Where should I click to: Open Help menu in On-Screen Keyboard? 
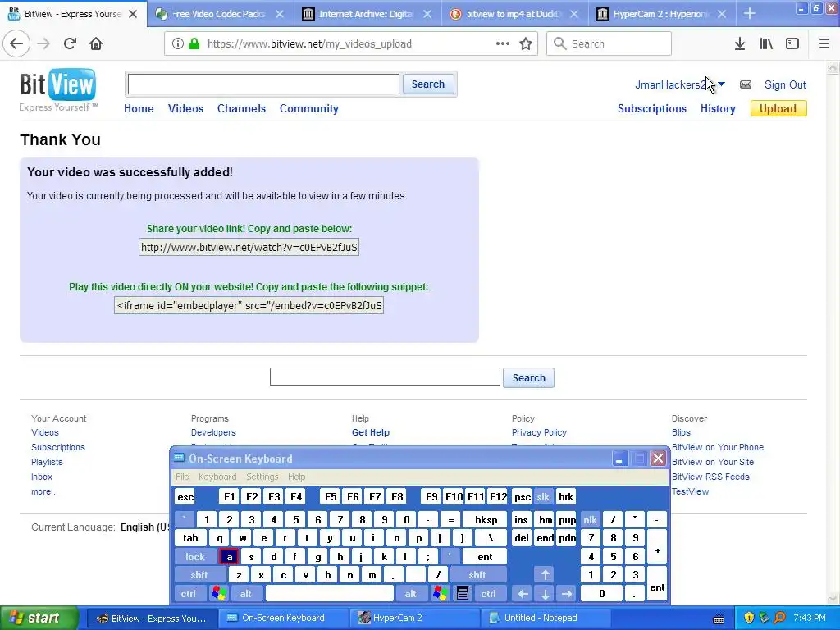tap(296, 477)
